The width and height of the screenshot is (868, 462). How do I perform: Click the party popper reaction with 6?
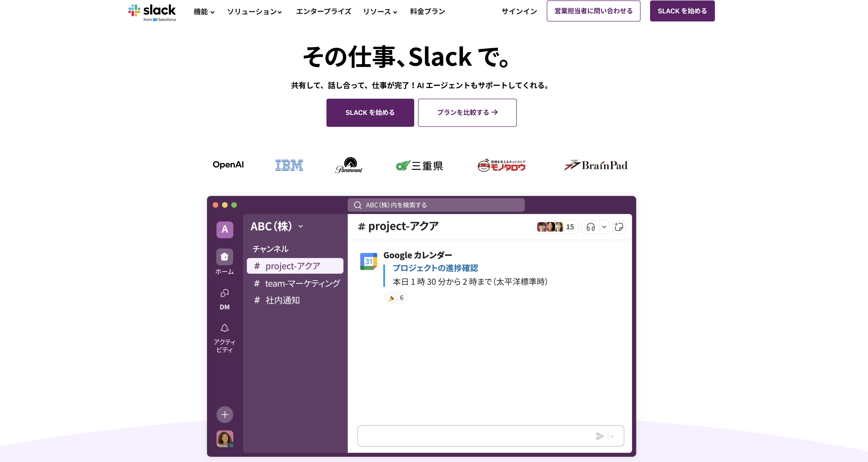(x=396, y=298)
